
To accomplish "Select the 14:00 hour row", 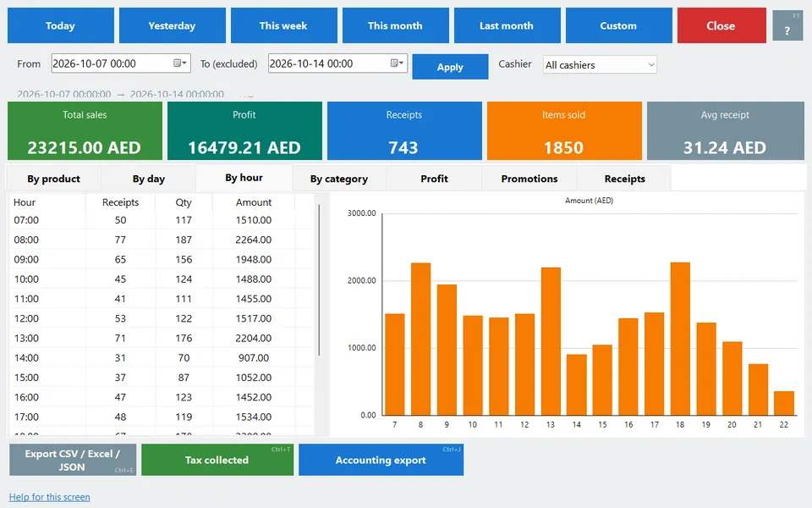I will pos(162,357).
